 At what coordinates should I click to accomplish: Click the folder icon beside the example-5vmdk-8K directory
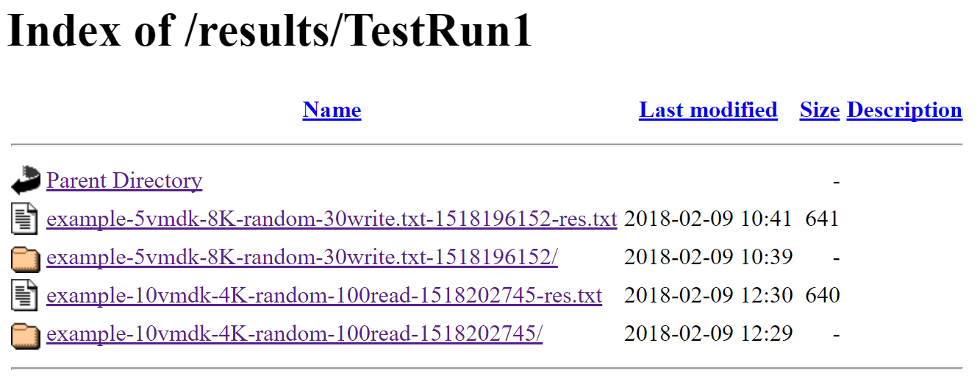25,258
